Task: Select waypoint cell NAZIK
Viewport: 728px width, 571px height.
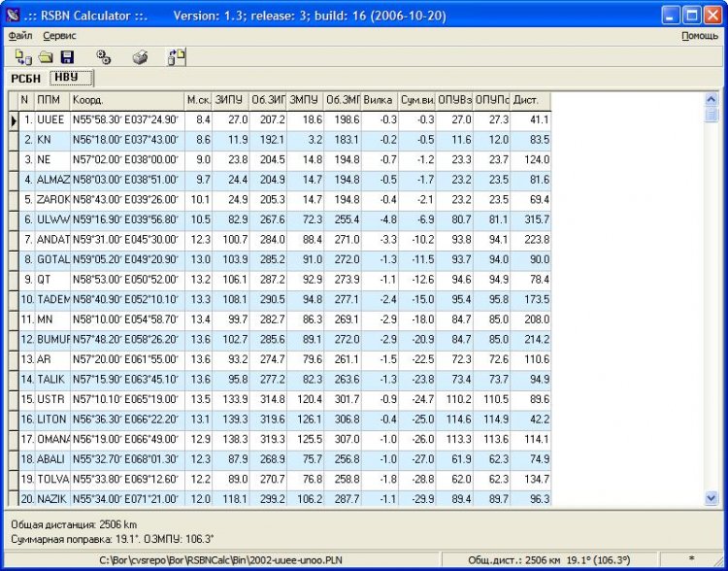Action: point(52,500)
